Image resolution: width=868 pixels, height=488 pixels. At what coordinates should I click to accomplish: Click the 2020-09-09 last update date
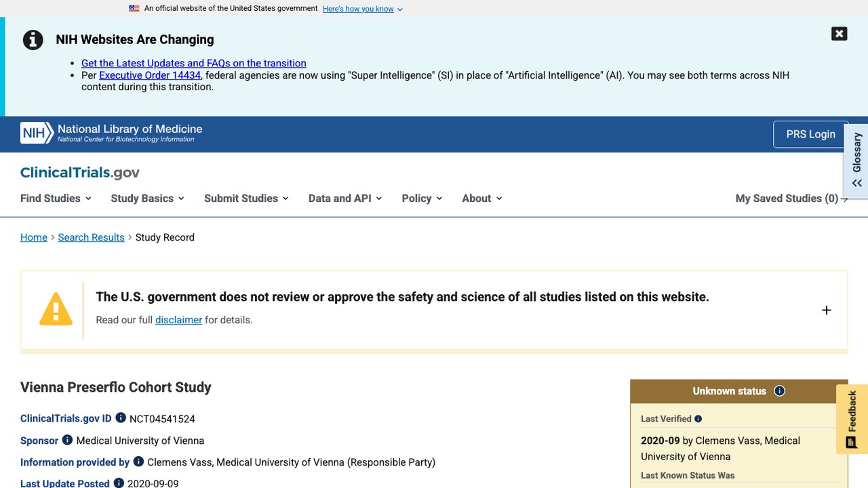tap(153, 483)
